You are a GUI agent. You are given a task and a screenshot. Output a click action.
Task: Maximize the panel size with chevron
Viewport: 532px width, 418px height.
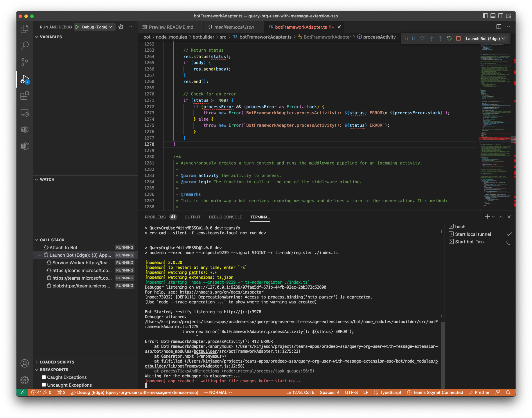tap(501, 217)
